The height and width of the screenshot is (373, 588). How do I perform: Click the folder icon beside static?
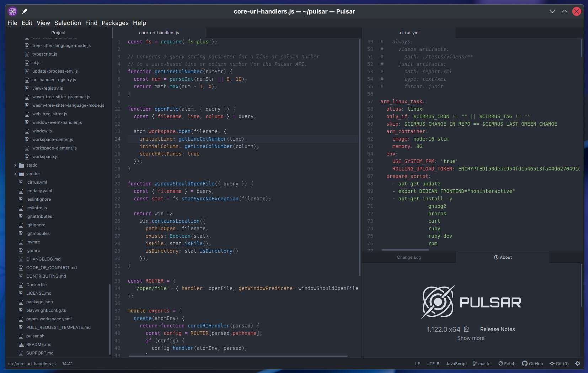pyautogui.click(x=21, y=165)
